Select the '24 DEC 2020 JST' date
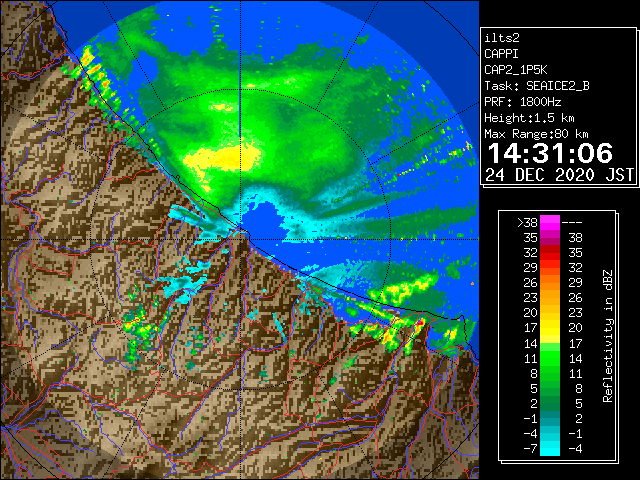Screen dimensions: 640x480 coord(559,175)
